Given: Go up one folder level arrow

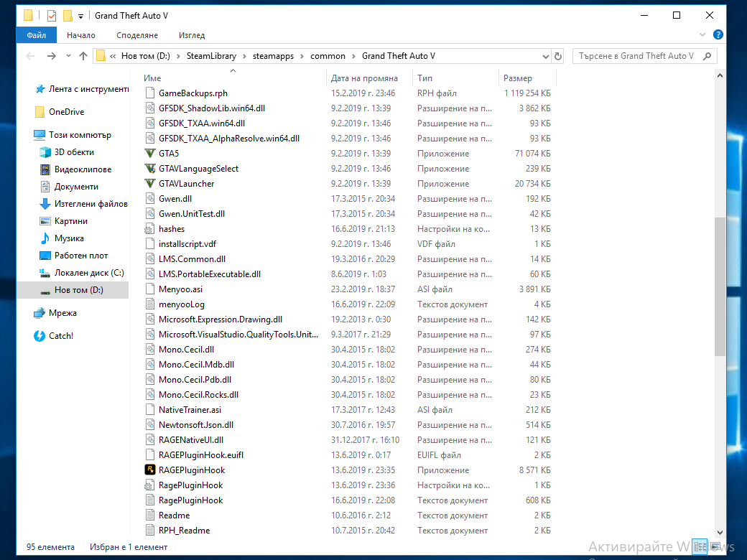Looking at the screenshot, I should click(x=83, y=56).
